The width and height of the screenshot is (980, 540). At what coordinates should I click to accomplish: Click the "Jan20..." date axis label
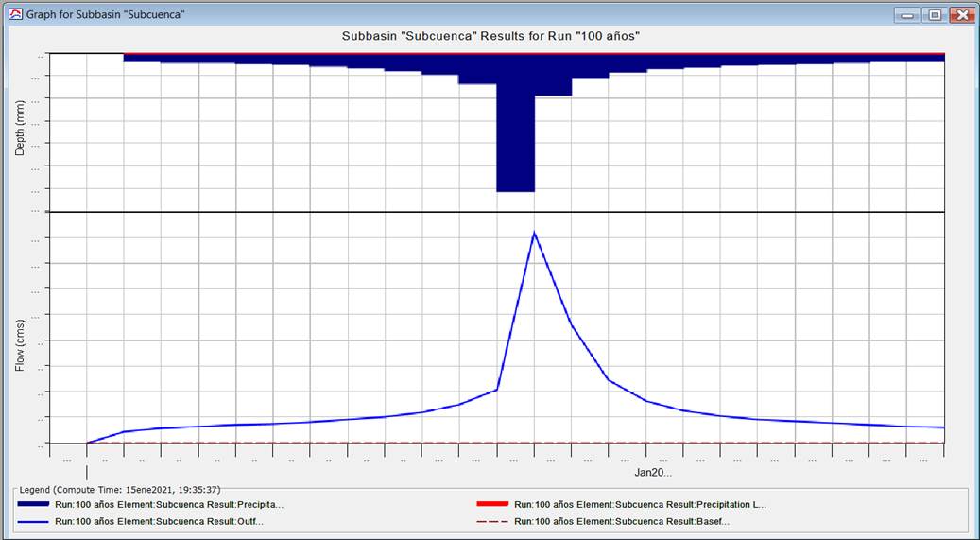pos(652,472)
